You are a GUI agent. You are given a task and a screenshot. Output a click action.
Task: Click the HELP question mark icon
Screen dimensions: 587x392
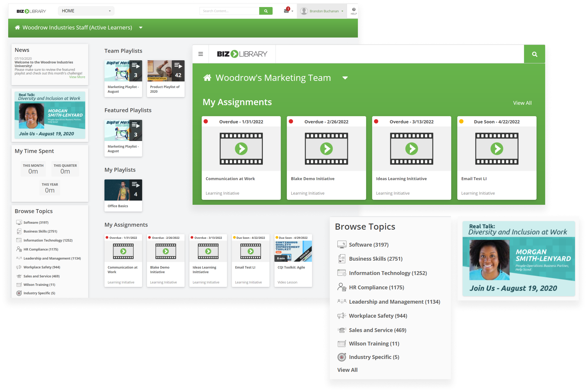click(354, 10)
